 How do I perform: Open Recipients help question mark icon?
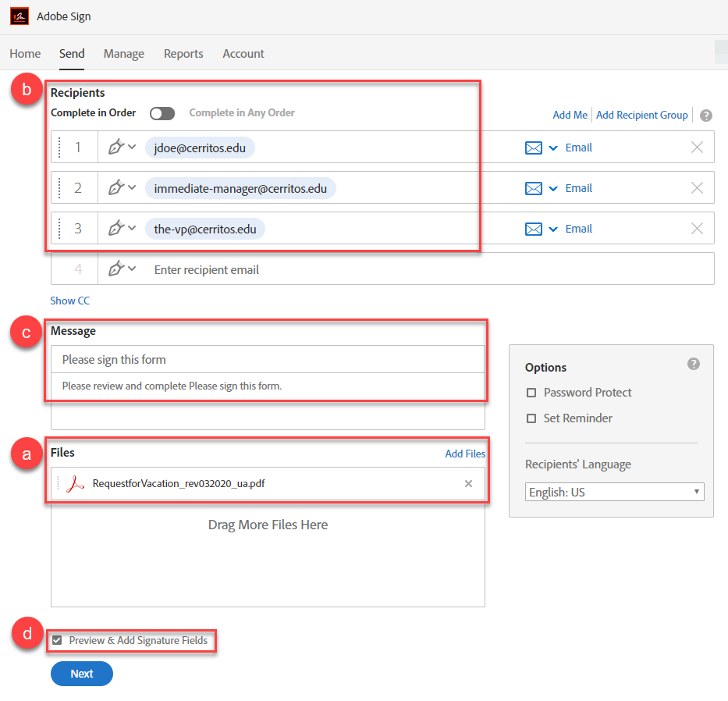point(705,116)
